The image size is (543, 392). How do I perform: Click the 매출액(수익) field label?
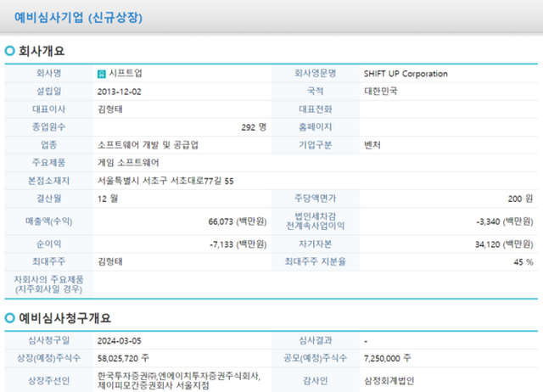48,221
